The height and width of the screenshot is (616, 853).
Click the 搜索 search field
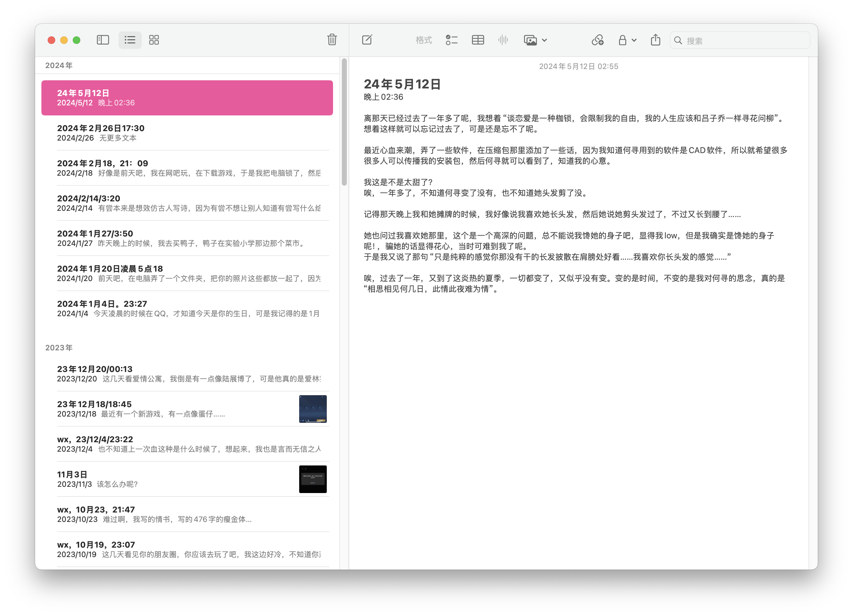[x=739, y=40]
